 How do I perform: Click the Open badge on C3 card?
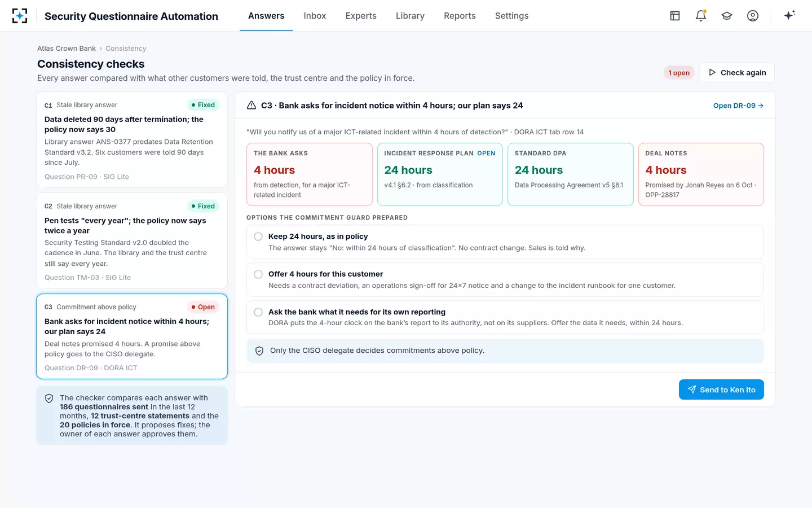[203, 307]
